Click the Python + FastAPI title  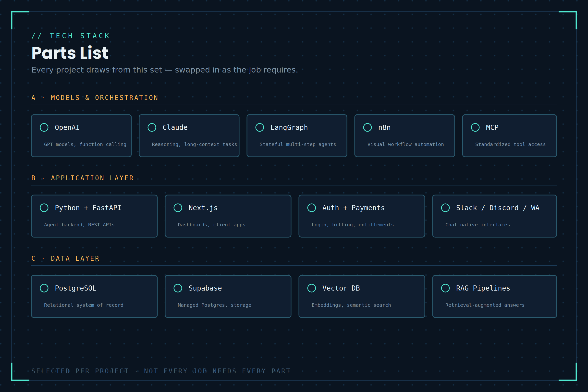pyautogui.click(x=88, y=208)
